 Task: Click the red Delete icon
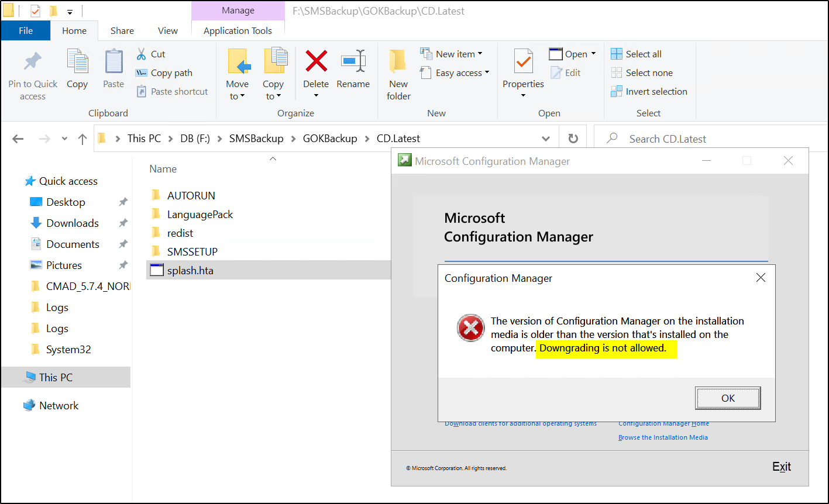pos(316,61)
